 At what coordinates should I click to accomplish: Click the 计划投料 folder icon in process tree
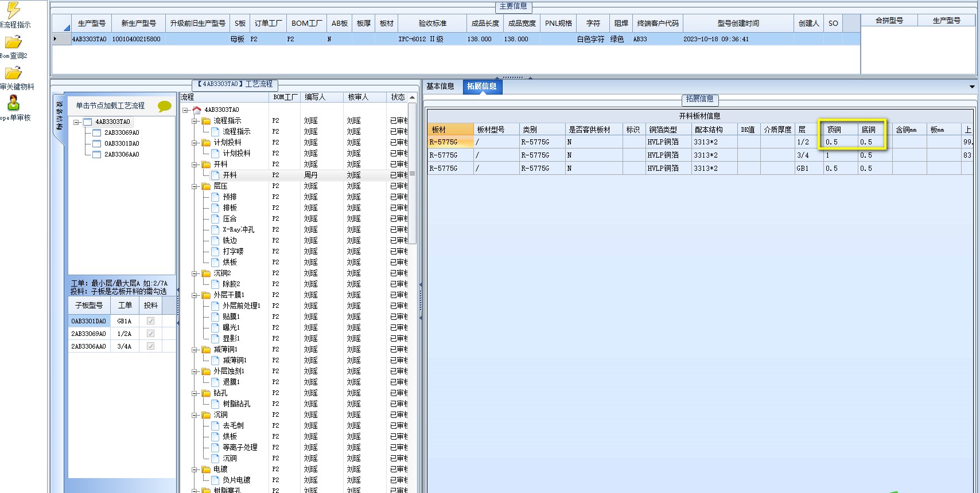pyautogui.click(x=206, y=142)
